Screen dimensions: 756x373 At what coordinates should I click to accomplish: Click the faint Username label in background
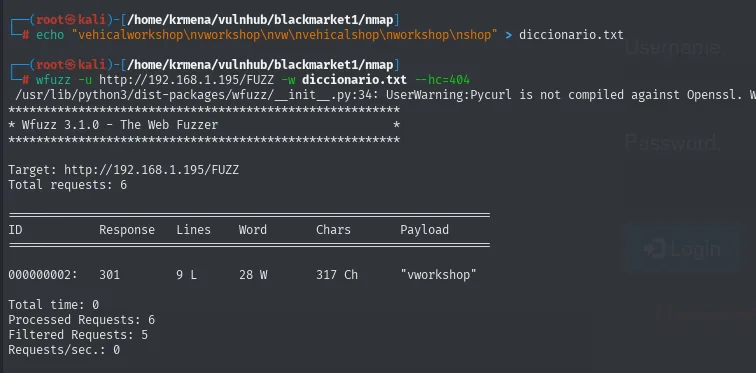pos(674,48)
